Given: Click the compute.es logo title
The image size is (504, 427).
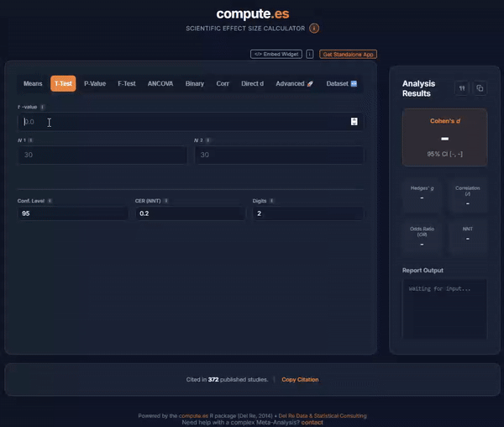Looking at the screenshot, I should tap(253, 13).
